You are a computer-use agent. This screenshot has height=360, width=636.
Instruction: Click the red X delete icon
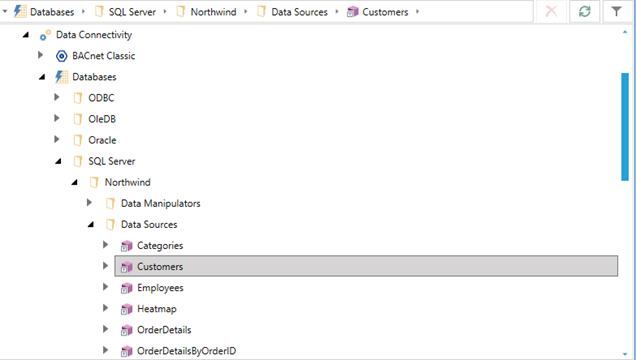[551, 11]
